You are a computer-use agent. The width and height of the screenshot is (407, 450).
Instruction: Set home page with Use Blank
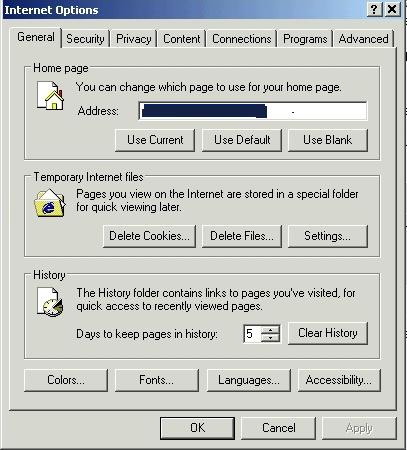tap(328, 140)
